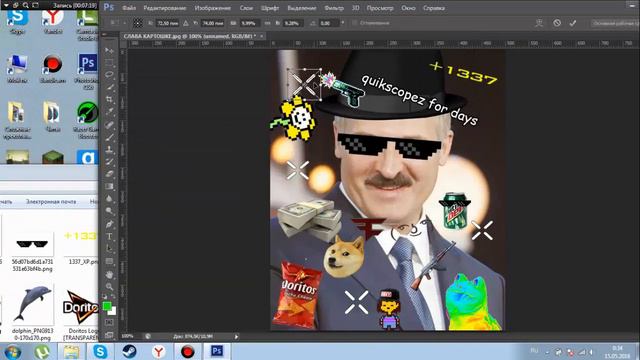Select the Zoom tool
The height and width of the screenshot is (360, 640).
click(109, 287)
